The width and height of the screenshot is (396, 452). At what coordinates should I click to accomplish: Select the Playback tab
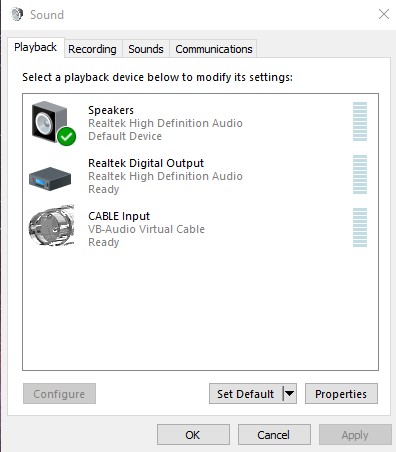(36, 47)
